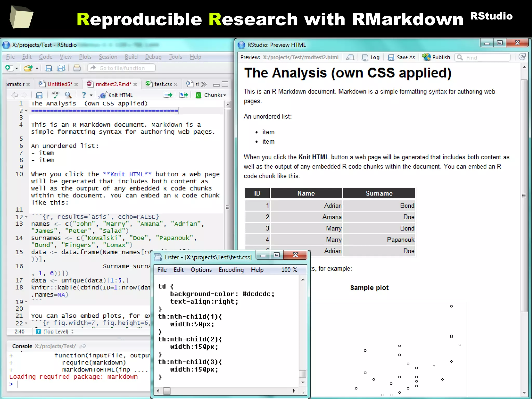Open the New File dropdown arrow
Image resolution: width=532 pixels, height=399 pixels.
[x=17, y=68]
